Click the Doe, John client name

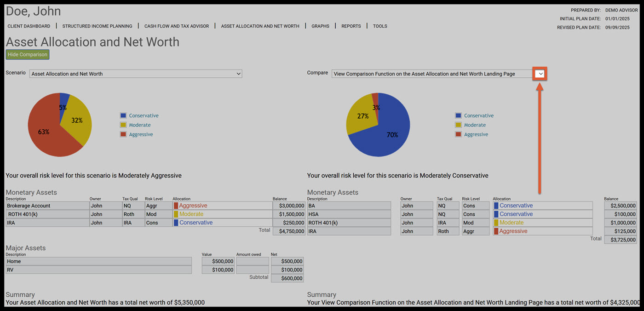pyautogui.click(x=33, y=11)
